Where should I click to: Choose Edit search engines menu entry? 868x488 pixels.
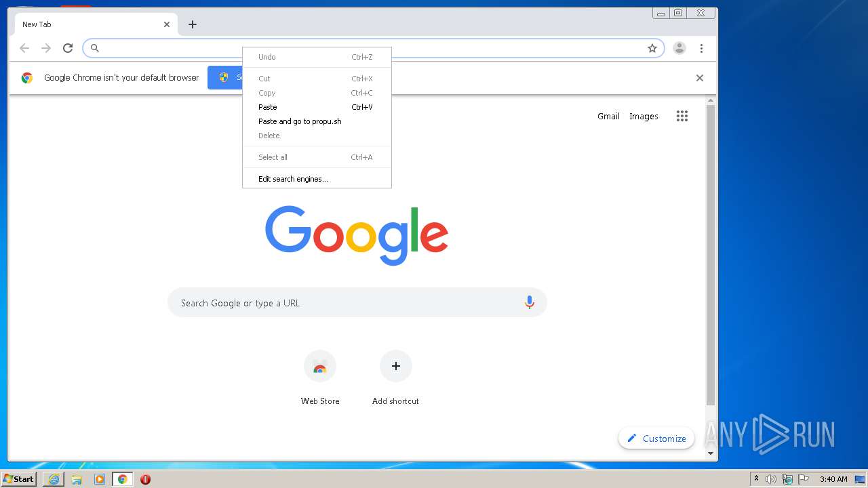[317, 179]
